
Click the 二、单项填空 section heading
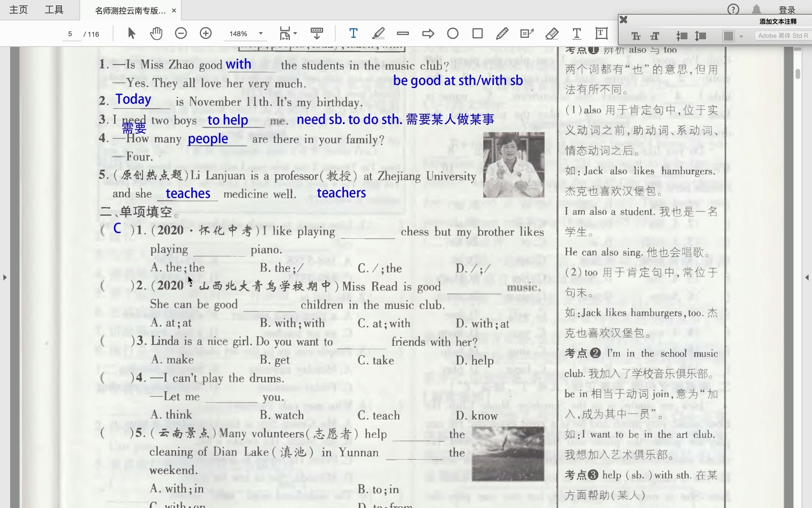coord(140,212)
